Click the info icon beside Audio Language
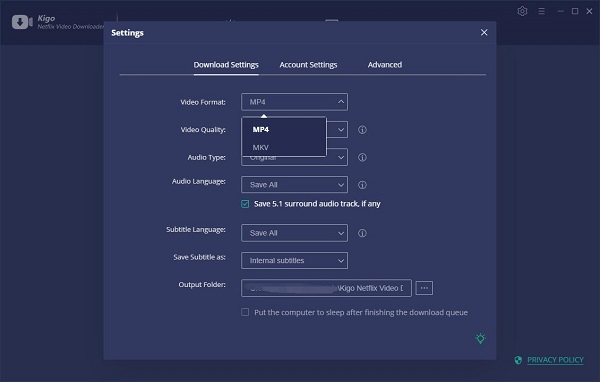Viewport: 600px width, 382px height. tap(362, 185)
